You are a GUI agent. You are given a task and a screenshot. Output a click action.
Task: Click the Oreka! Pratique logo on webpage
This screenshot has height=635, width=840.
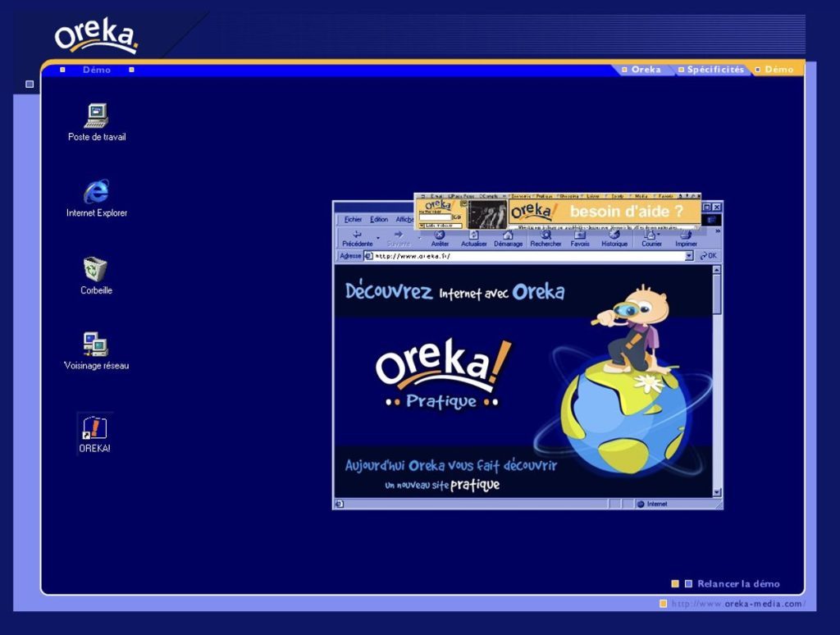tap(444, 374)
